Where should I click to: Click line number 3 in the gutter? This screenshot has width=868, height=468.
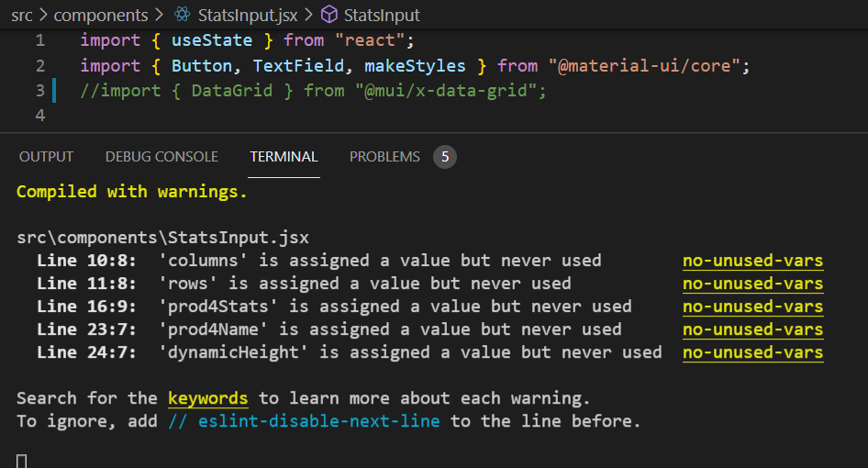click(40, 90)
